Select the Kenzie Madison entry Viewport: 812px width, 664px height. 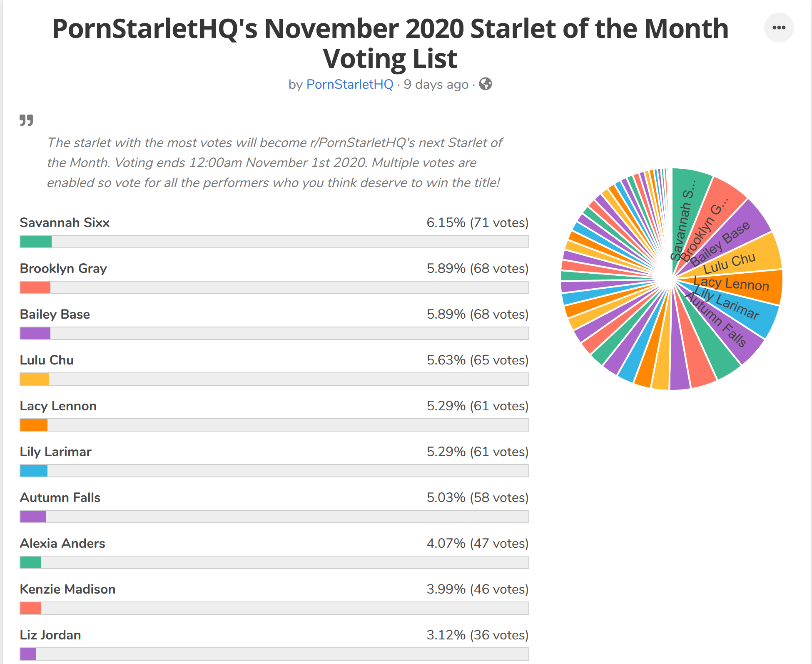68,589
